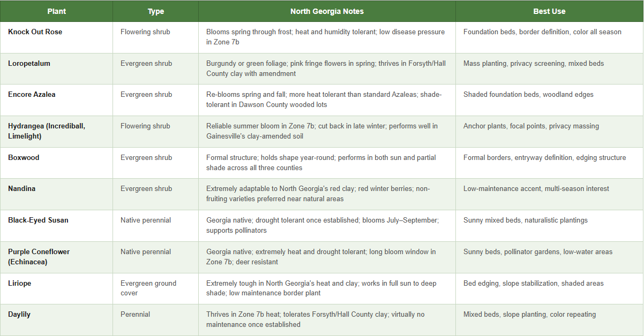Select the Liriope plant name

(20, 284)
